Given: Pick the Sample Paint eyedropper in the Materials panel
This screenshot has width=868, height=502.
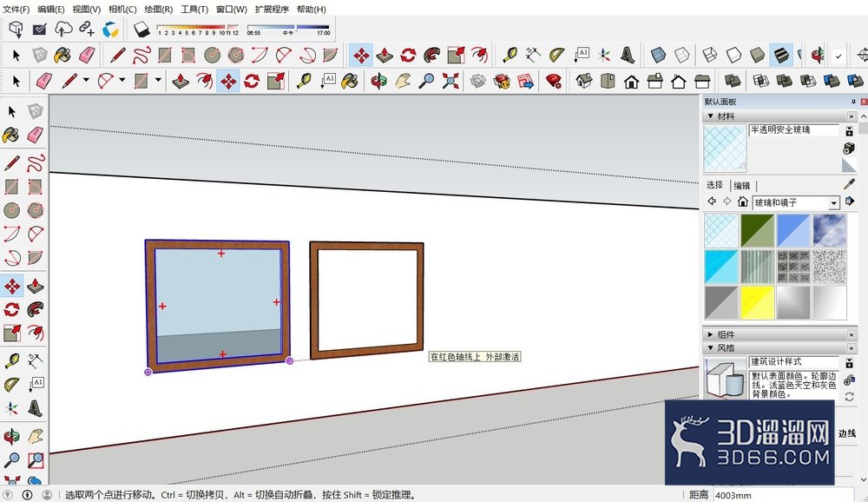Looking at the screenshot, I should click(849, 184).
